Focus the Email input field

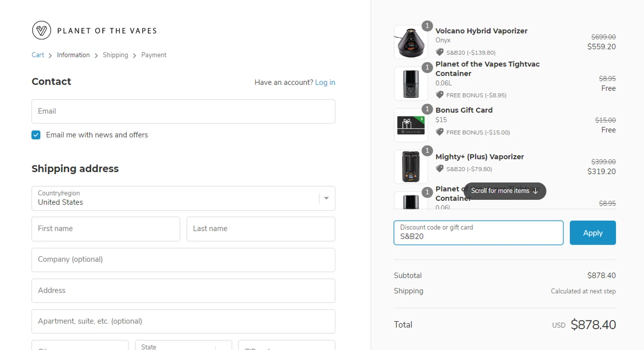click(x=183, y=112)
